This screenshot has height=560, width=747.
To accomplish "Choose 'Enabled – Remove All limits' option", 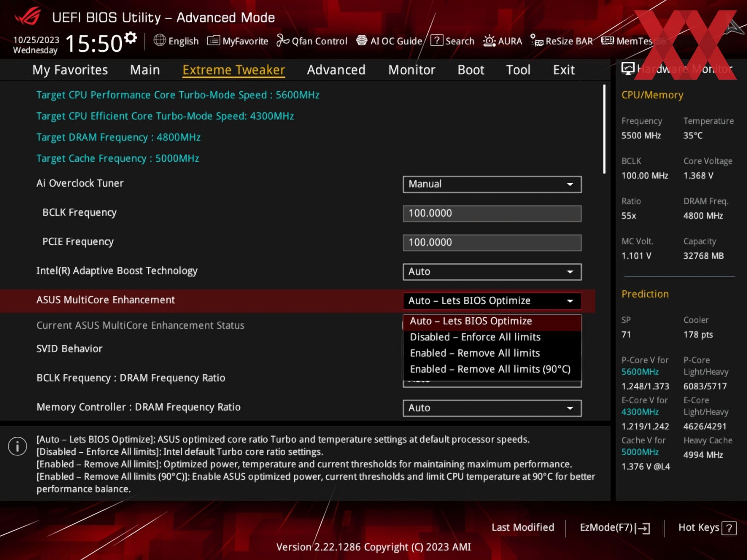I will point(492,353).
